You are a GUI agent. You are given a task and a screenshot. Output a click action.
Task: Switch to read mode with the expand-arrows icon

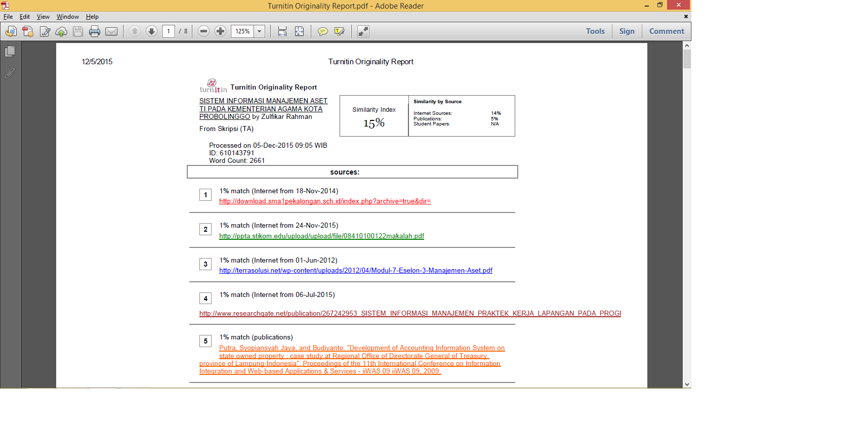(x=363, y=31)
